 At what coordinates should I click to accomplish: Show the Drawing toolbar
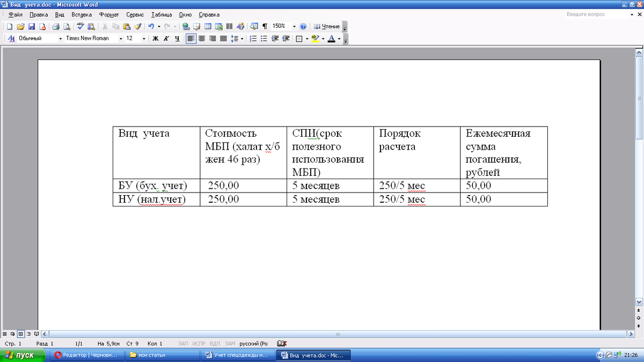click(240, 26)
